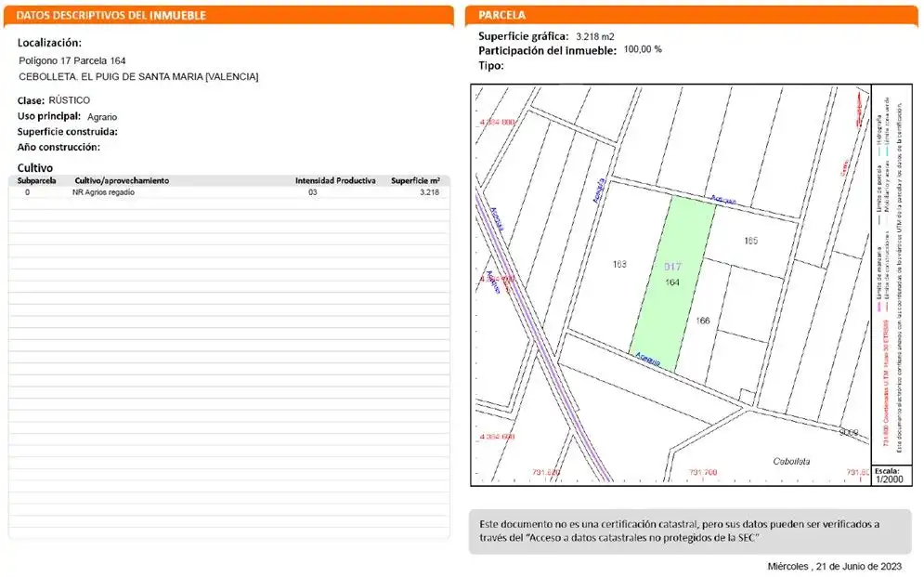The height and width of the screenshot is (577, 924).
Task: Click the "1/2000" scale value
Action: coord(890,479)
